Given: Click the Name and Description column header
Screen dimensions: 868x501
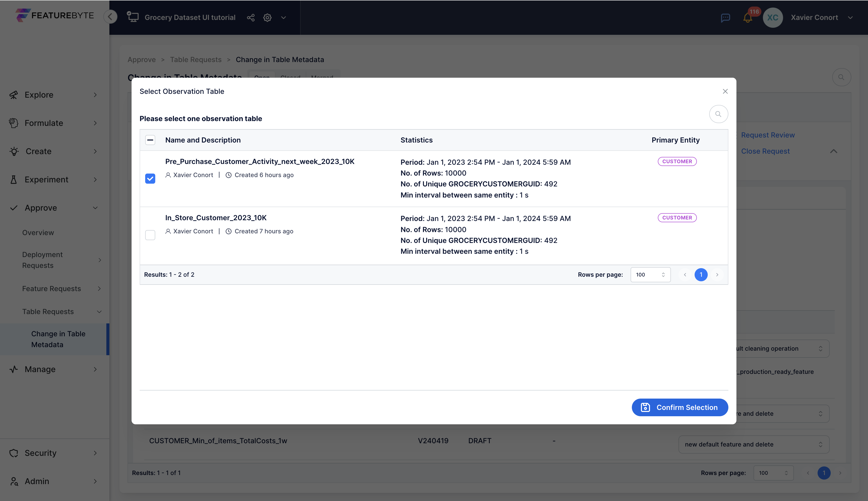Looking at the screenshot, I should 203,140.
